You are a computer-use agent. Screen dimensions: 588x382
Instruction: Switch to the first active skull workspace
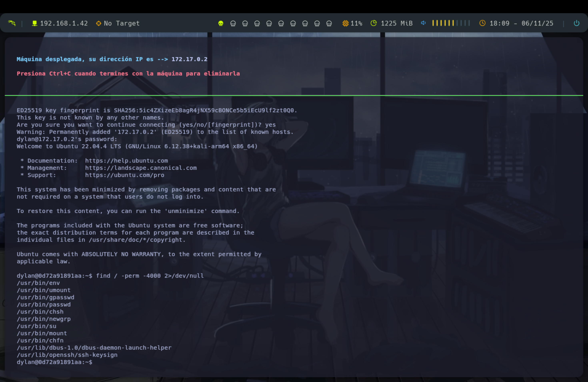coord(221,23)
